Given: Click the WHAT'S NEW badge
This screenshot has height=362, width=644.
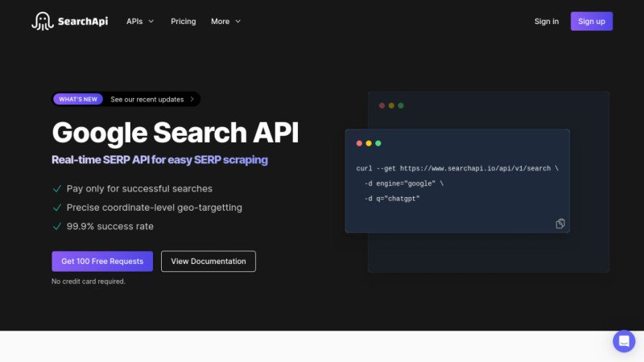Looking at the screenshot, I should [79, 100].
